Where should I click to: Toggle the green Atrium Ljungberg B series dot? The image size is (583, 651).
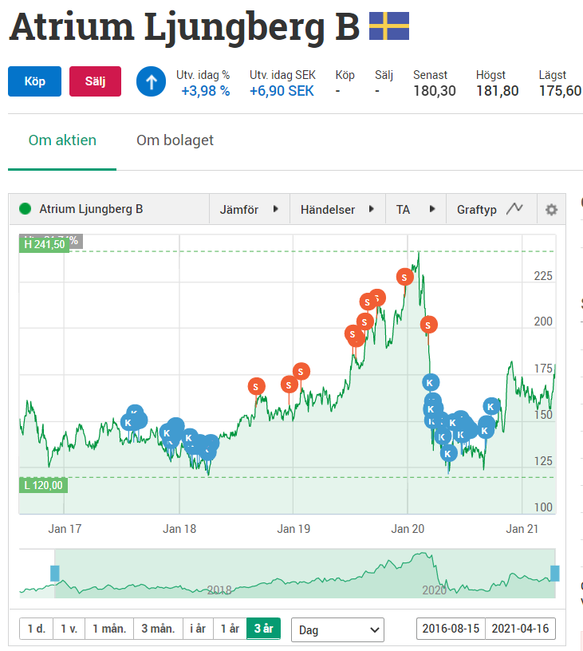click(25, 209)
